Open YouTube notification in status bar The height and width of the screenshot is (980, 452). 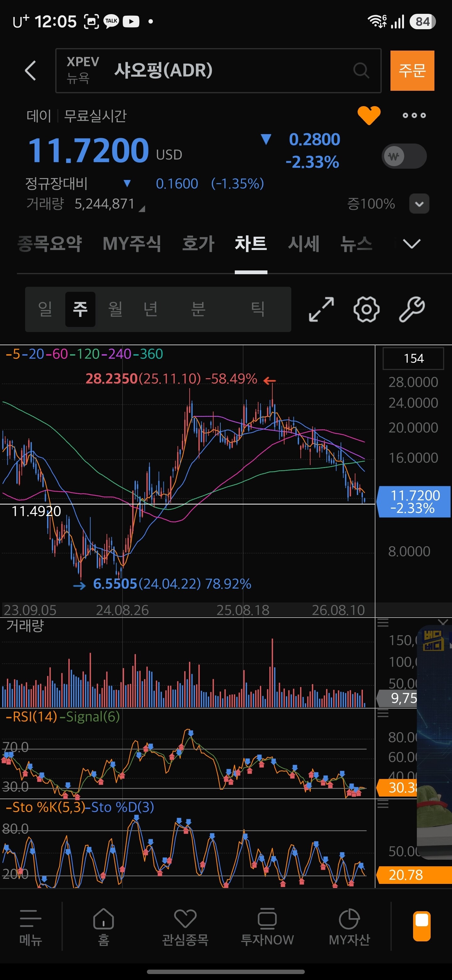click(131, 21)
